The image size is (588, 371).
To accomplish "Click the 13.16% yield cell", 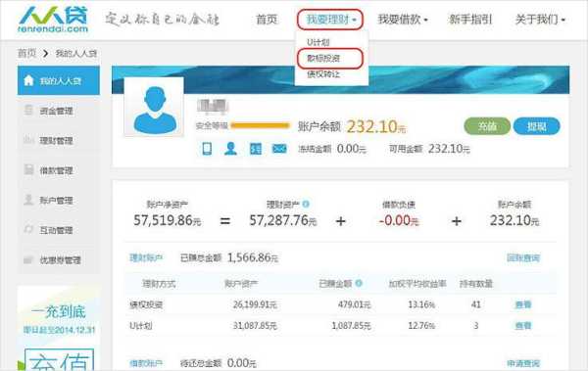I will (421, 304).
